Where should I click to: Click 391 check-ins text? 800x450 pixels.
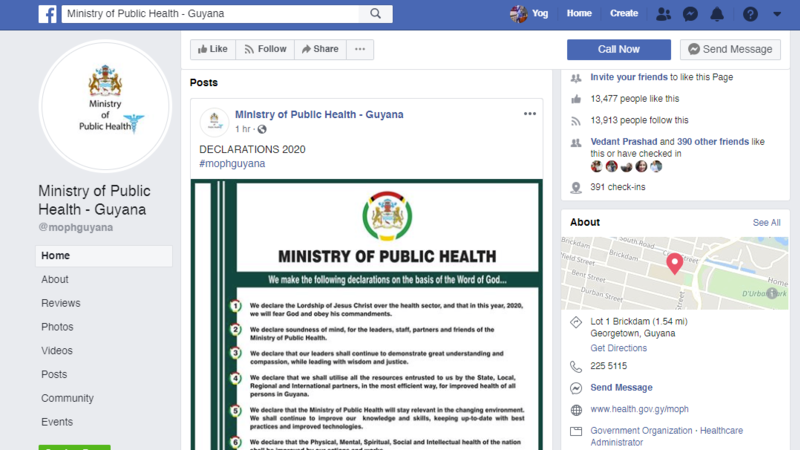(618, 187)
